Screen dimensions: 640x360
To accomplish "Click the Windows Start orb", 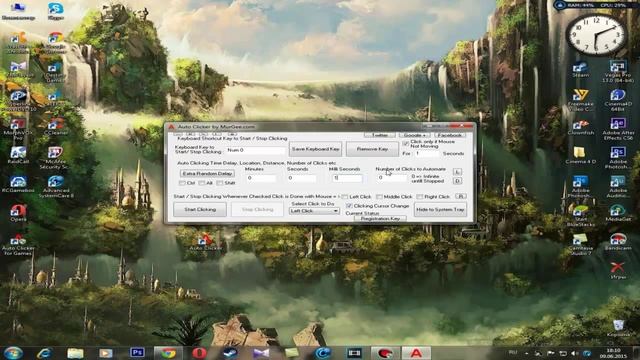I will click(13, 353).
